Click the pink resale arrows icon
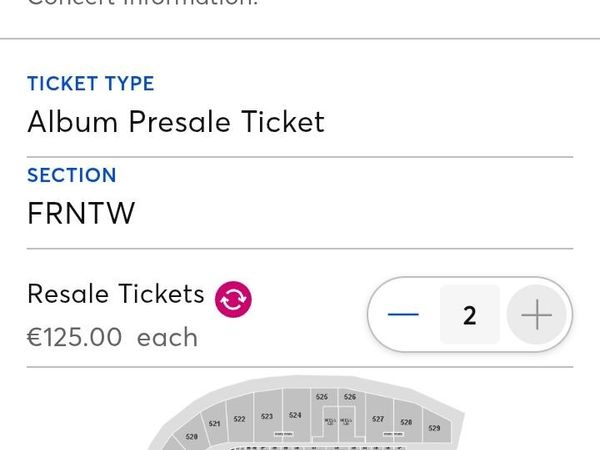 click(x=233, y=299)
